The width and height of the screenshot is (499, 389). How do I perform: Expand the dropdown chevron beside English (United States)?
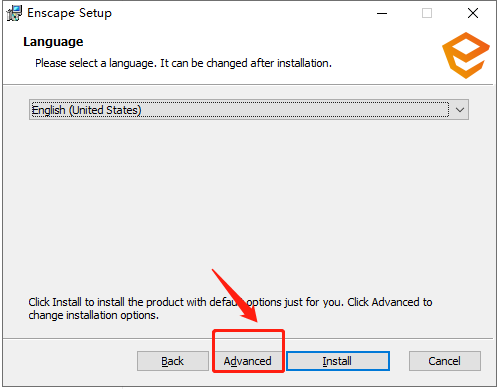pyautogui.click(x=460, y=110)
